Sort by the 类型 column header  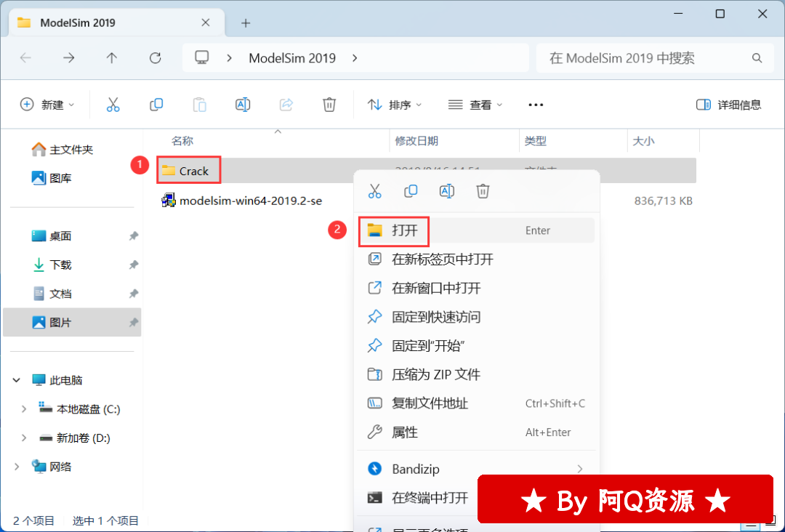tap(535, 141)
